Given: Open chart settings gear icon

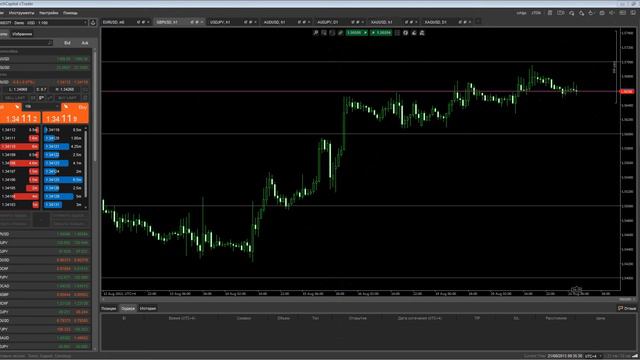Looking at the screenshot, I should point(405,33).
